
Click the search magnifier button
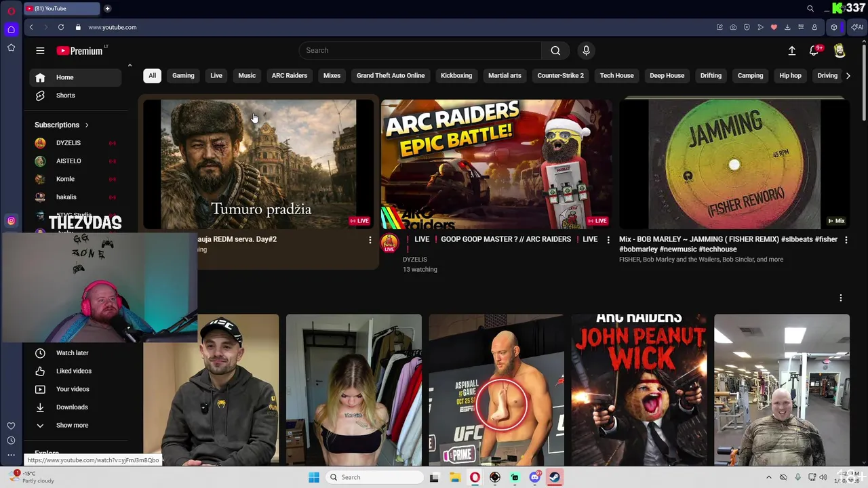pyautogui.click(x=555, y=50)
